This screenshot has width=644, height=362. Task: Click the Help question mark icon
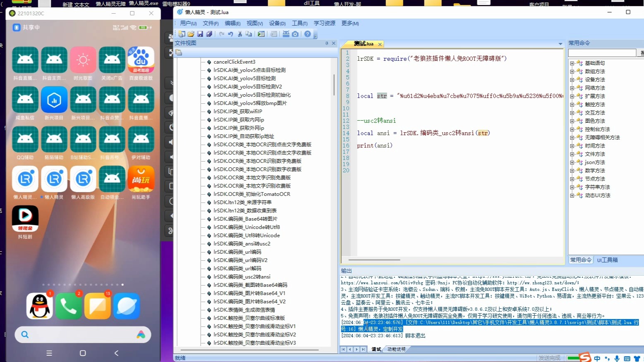coord(307,34)
